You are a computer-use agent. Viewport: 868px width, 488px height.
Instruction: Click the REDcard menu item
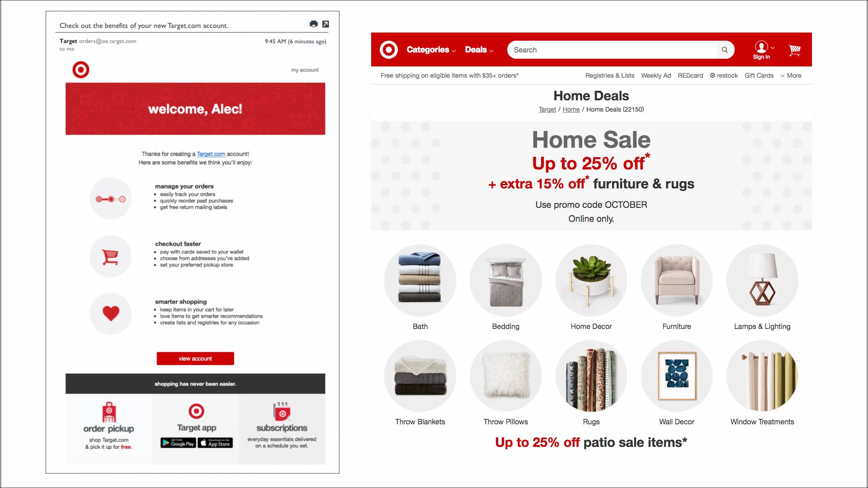tap(690, 75)
